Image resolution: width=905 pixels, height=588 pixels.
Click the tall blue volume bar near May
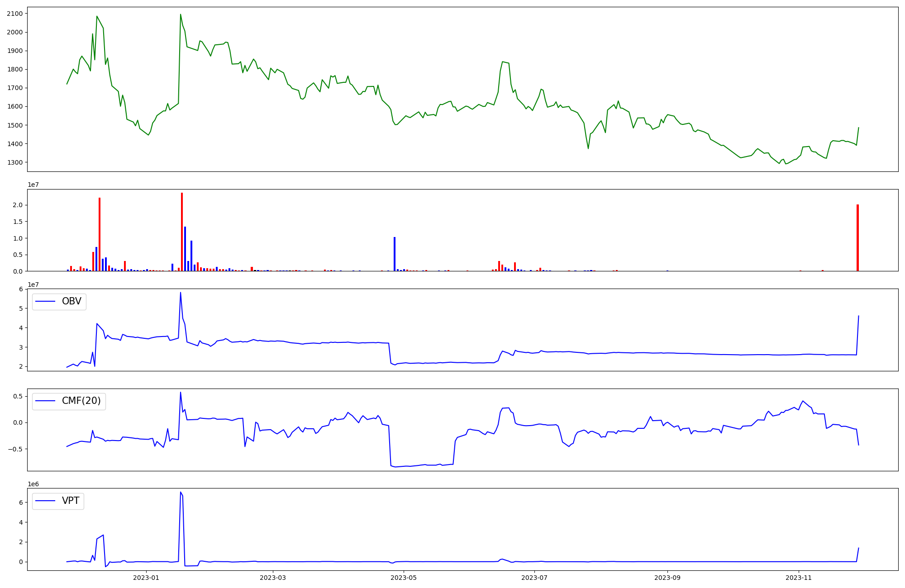click(x=395, y=254)
